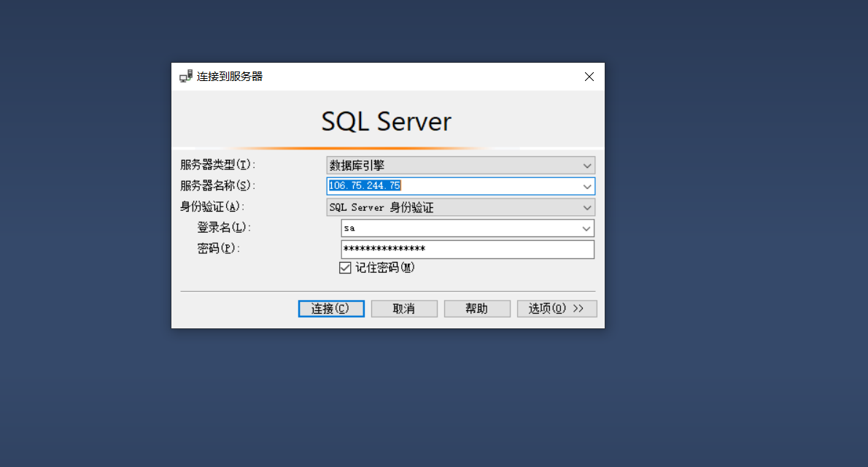868x467 pixels.
Task: Expand the 服务器名称 dropdown arrow
Action: [x=587, y=186]
